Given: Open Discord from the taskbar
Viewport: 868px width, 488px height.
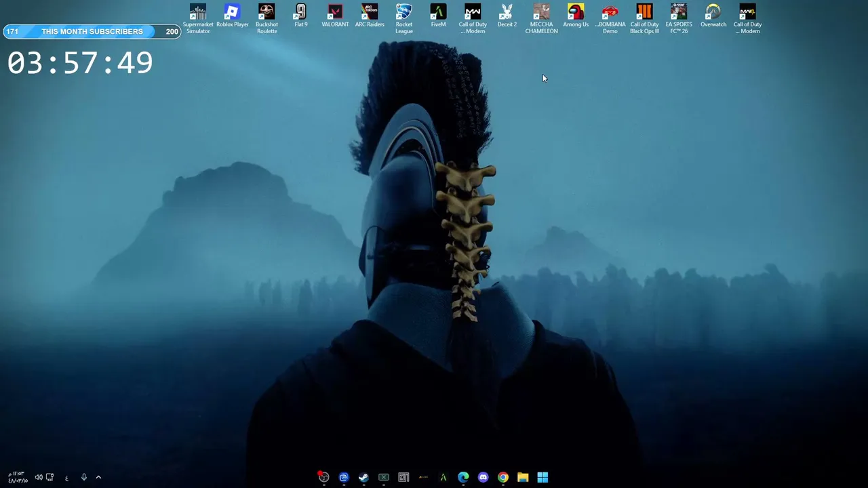Looking at the screenshot, I should 483,477.
